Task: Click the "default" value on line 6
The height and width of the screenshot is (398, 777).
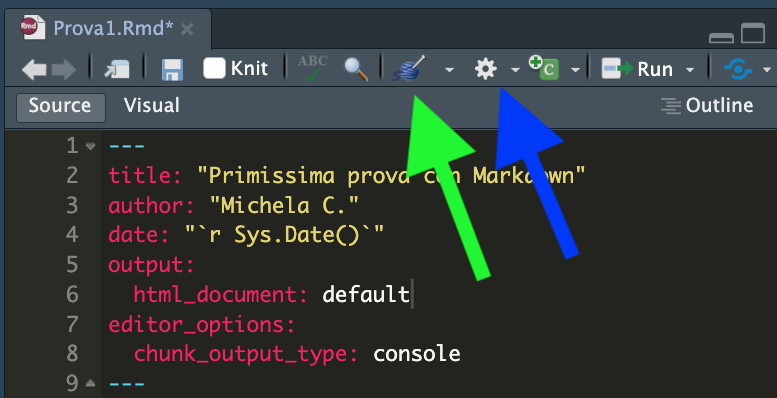Action: (366, 294)
